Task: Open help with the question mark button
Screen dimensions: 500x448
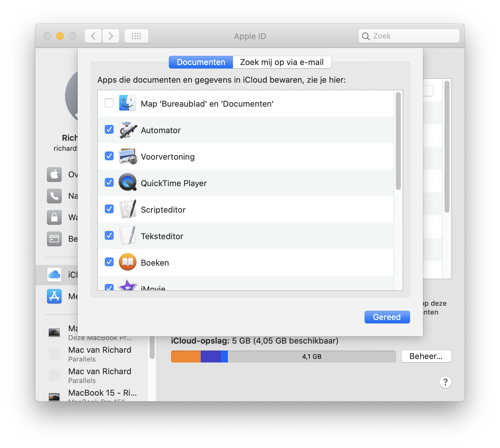Action: coord(445,382)
